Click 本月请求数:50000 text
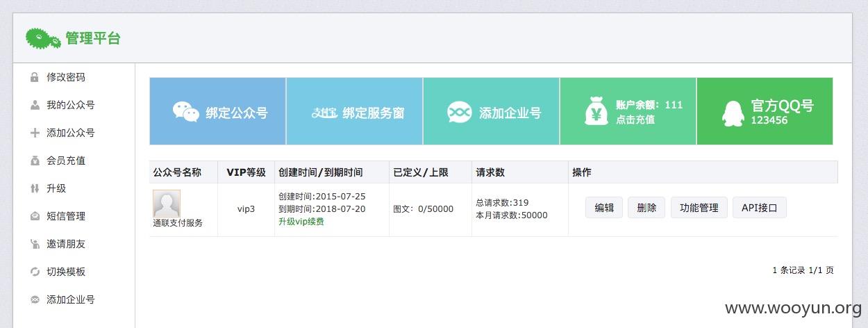 [x=512, y=215]
